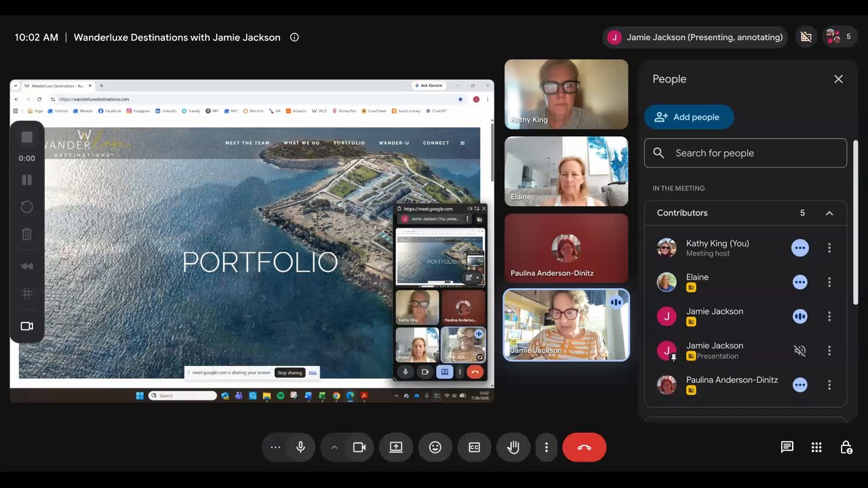This screenshot has height=488, width=868.
Task: Click Ask Gemini in shared Chrome window
Action: tap(429, 85)
